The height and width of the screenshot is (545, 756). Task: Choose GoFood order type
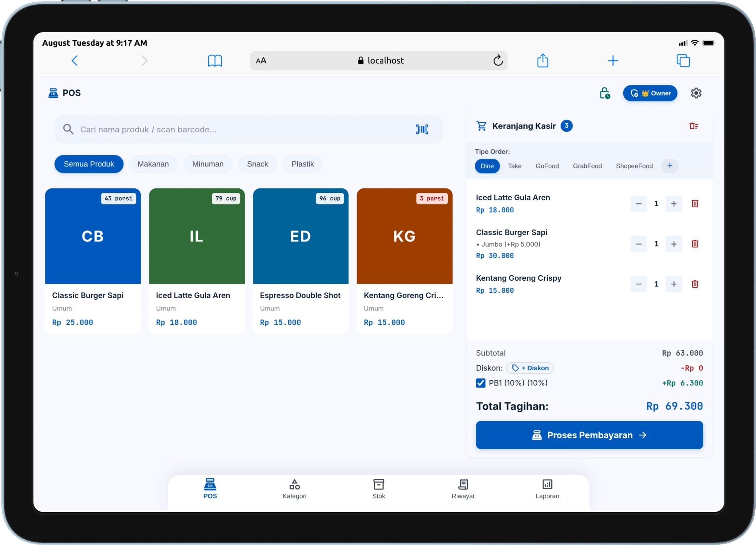click(547, 166)
